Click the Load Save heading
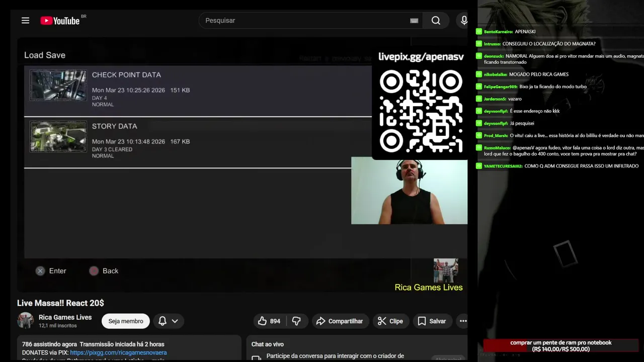Viewport: 644px width, 362px height. click(45, 55)
